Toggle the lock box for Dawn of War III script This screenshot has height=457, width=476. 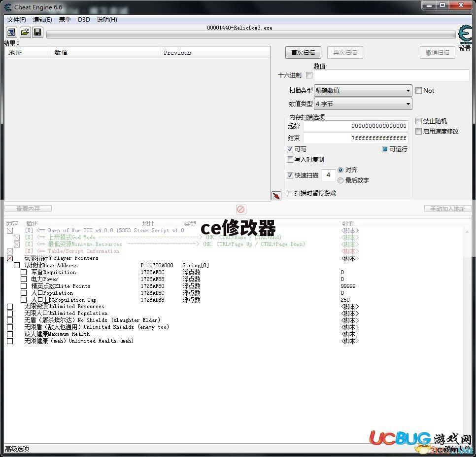(10, 231)
